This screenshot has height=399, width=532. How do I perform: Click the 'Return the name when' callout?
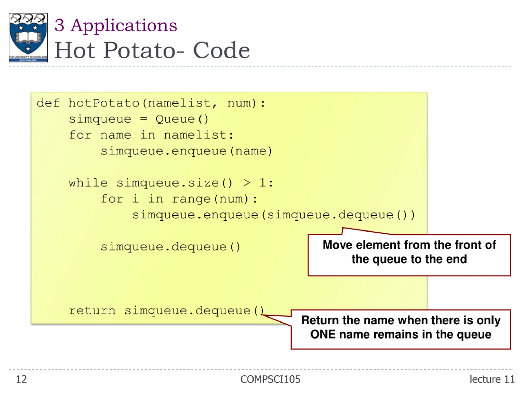(x=401, y=329)
